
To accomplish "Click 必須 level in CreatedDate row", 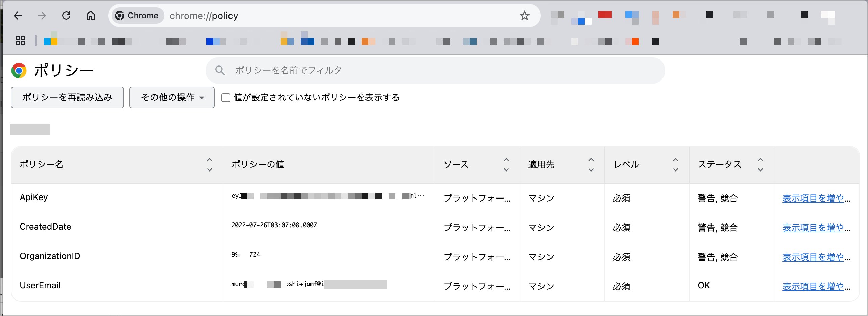I will click(622, 228).
